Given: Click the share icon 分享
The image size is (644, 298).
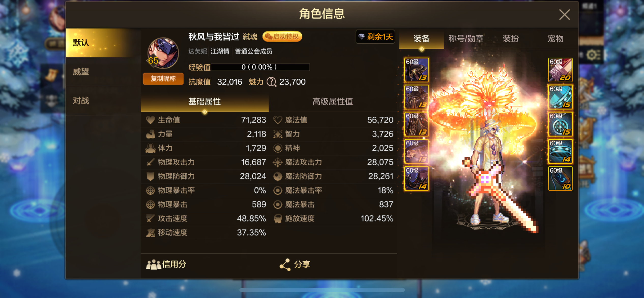Looking at the screenshot, I should [x=295, y=264].
